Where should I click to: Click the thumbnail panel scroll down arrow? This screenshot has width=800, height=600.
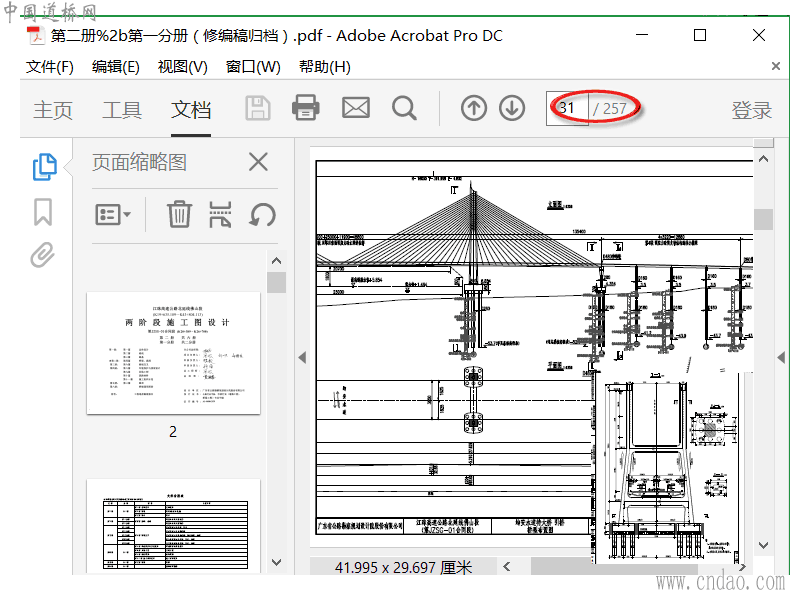tap(277, 562)
